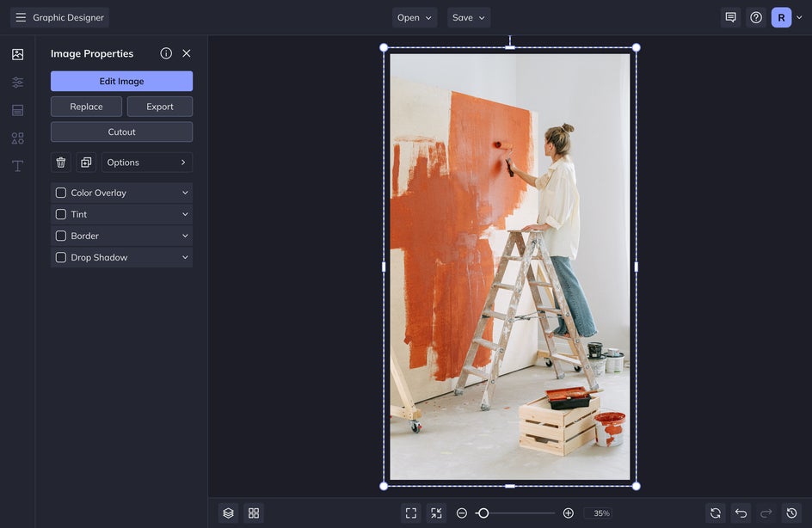Viewport: 812px width, 528px height.
Task: Click the bottom-edge middle resize handle
Action: coord(510,486)
